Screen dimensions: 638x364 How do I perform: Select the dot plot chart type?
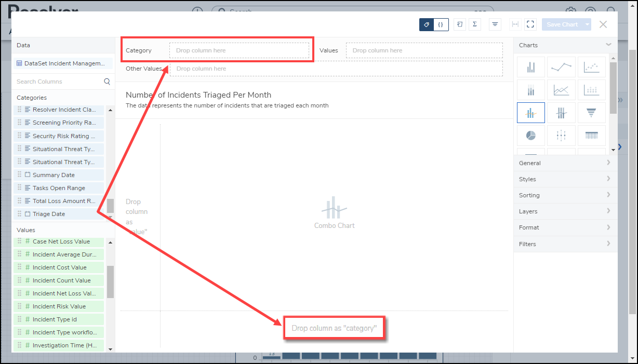[x=591, y=90]
